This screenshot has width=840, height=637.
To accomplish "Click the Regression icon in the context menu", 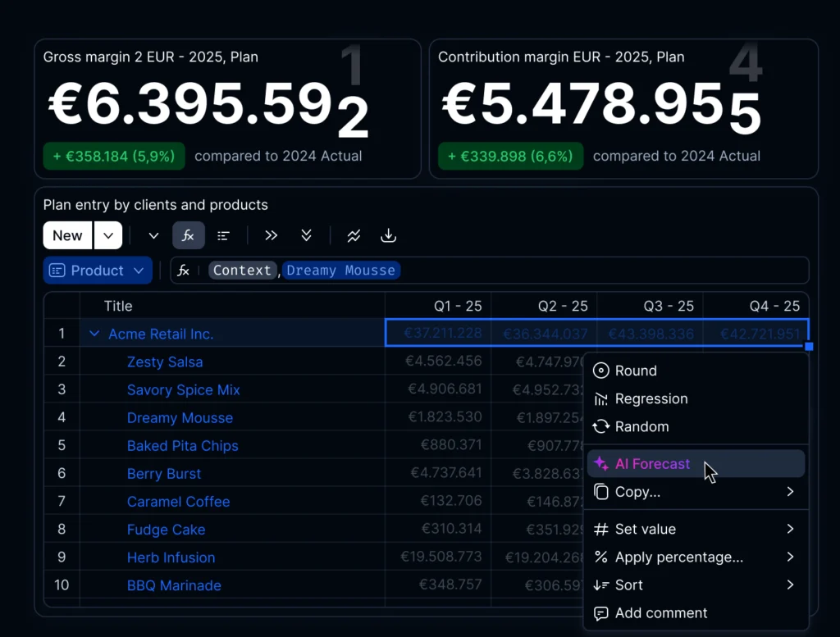I will coord(600,398).
